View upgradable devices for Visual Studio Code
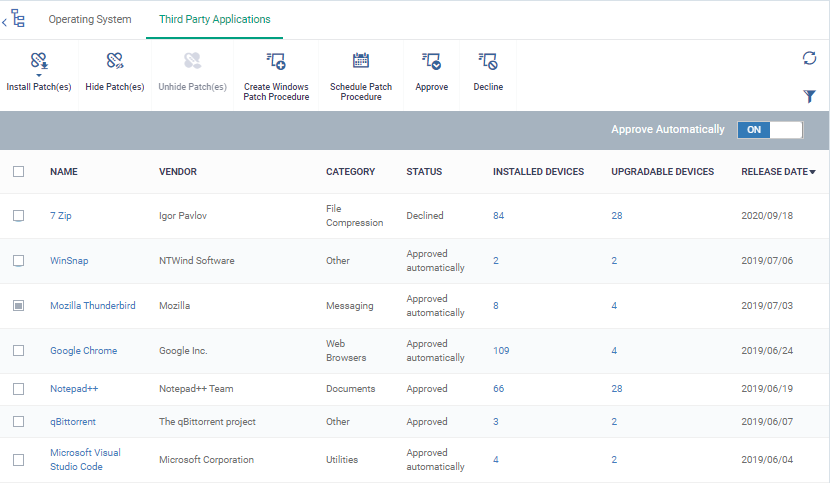Viewport: 830px width, 483px height. coord(614,460)
